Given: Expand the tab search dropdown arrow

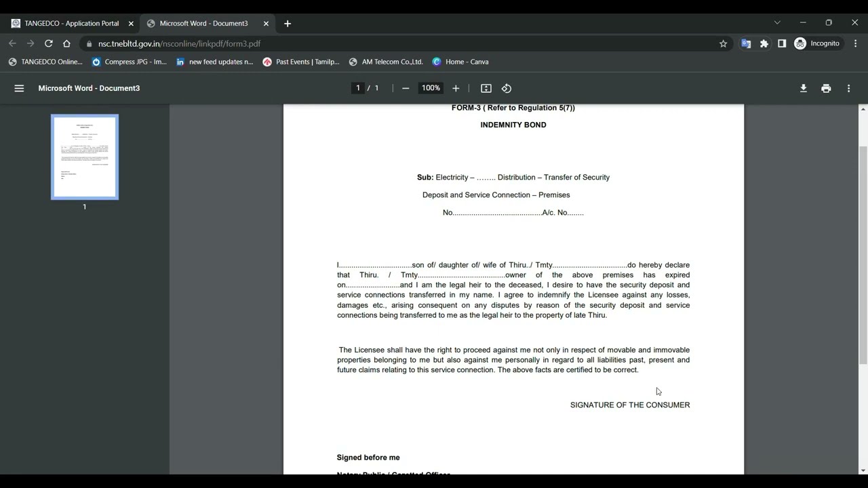Looking at the screenshot, I should (777, 22).
